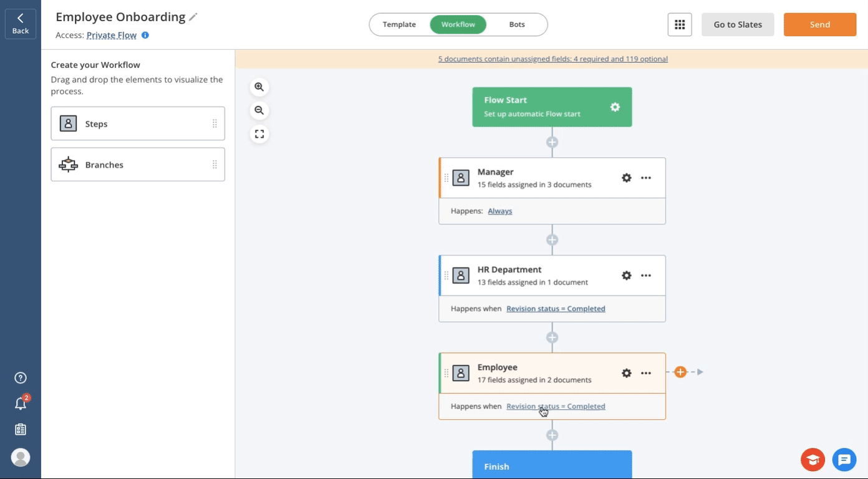
Task: Open notifications bell icon
Action: point(21,404)
